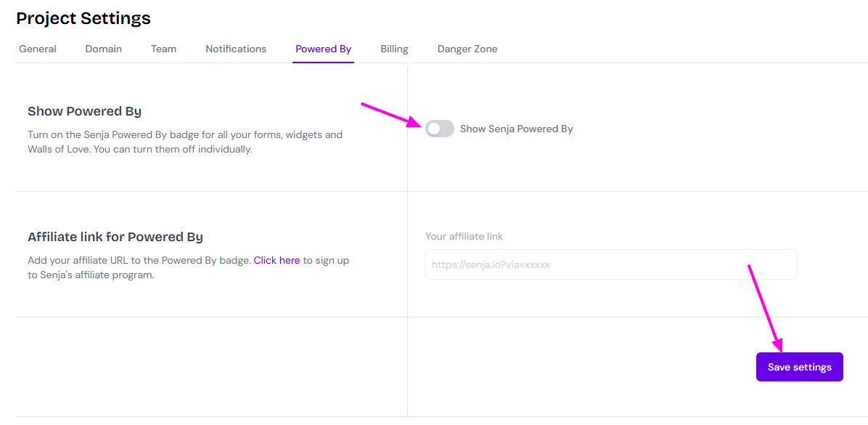Go to the Team tab
The image size is (868, 425).
[x=163, y=49]
